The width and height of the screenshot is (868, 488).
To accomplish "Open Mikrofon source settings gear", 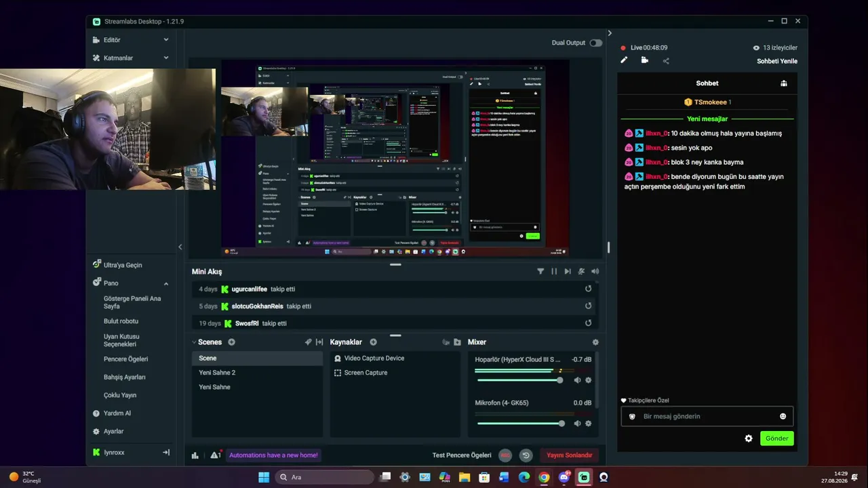I will 588,424.
